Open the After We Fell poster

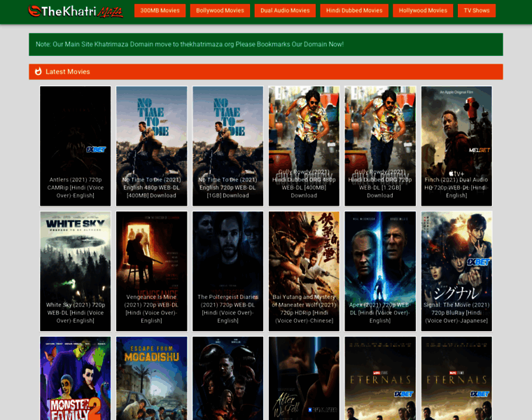pos(304,378)
